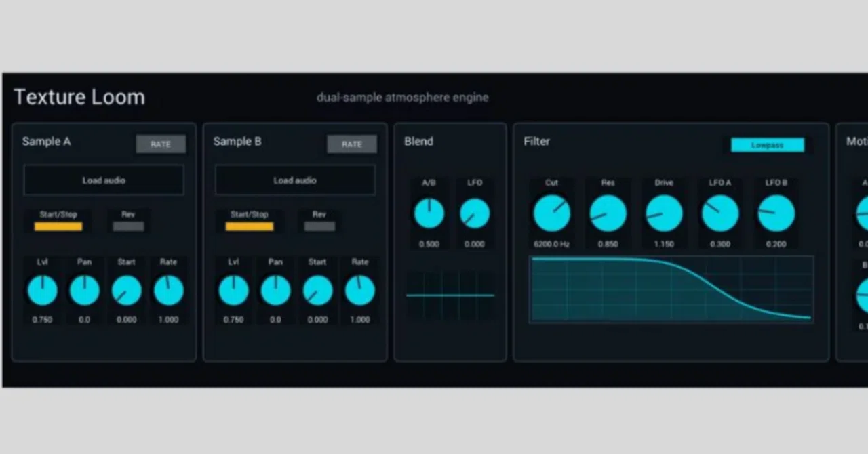Viewport: 868px width, 454px height.
Task: Click the 1.150 drive value
Action: (x=664, y=244)
